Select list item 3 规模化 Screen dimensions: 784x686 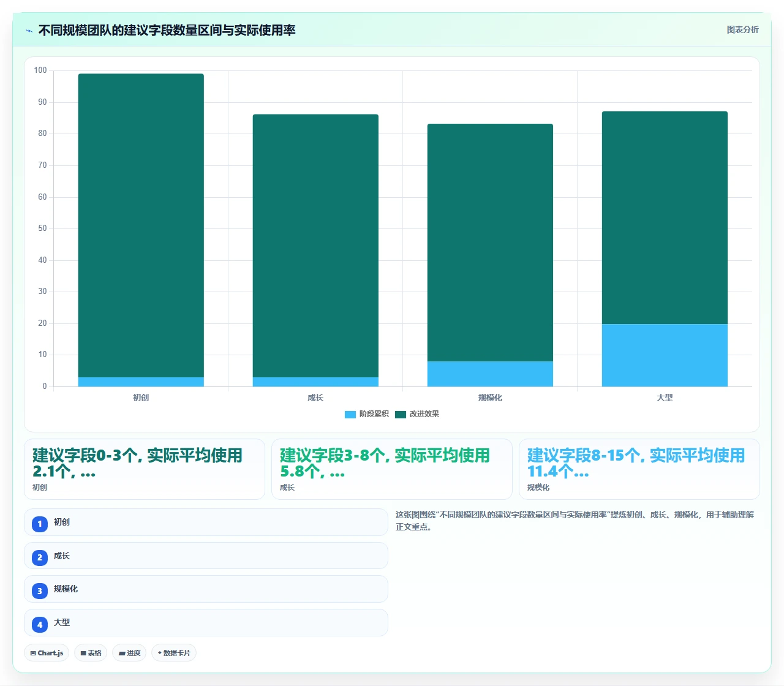click(x=206, y=589)
